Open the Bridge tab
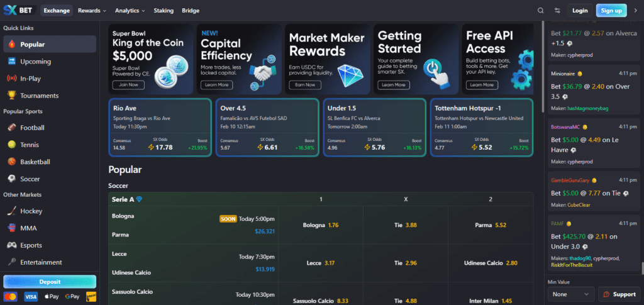 pos(191,11)
